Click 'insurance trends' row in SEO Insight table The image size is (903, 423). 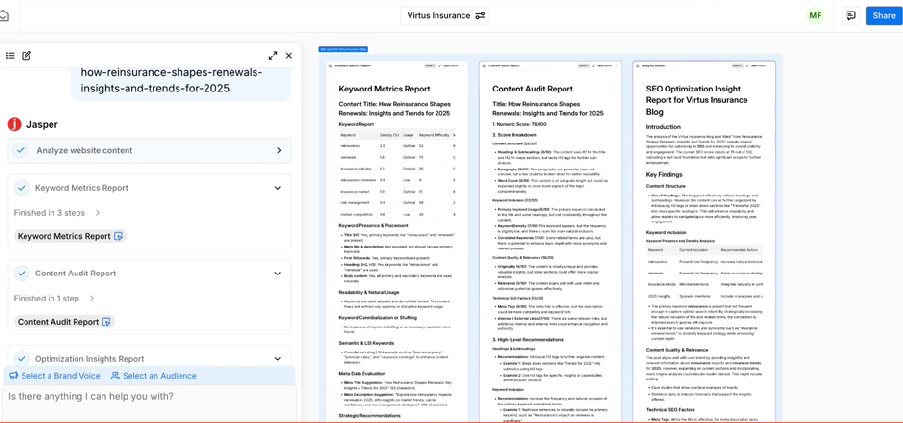tap(704, 284)
